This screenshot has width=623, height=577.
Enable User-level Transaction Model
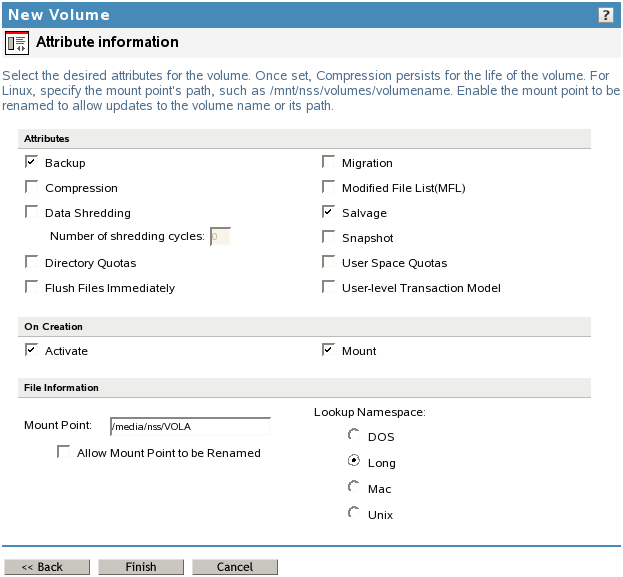click(329, 287)
